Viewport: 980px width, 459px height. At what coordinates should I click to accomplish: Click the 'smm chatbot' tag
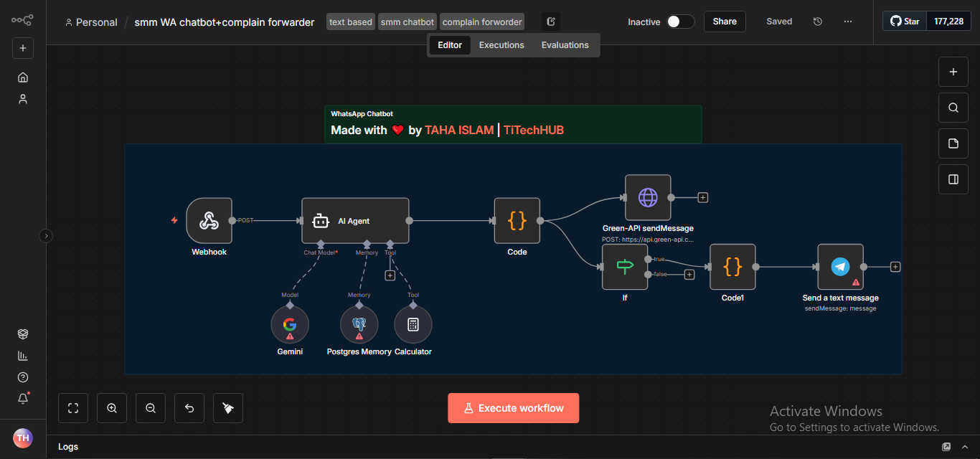pyautogui.click(x=407, y=22)
